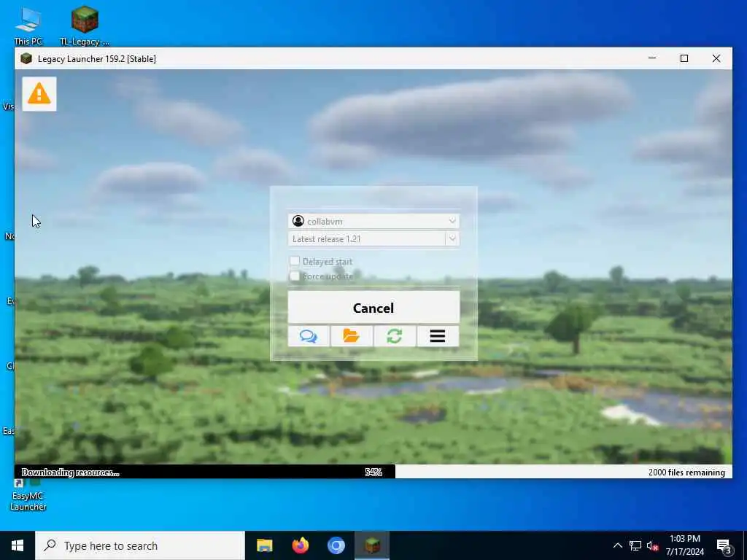Click the 2000 files remaining status text
The height and width of the screenshot is (560, 747).
[x=686, y=472]
